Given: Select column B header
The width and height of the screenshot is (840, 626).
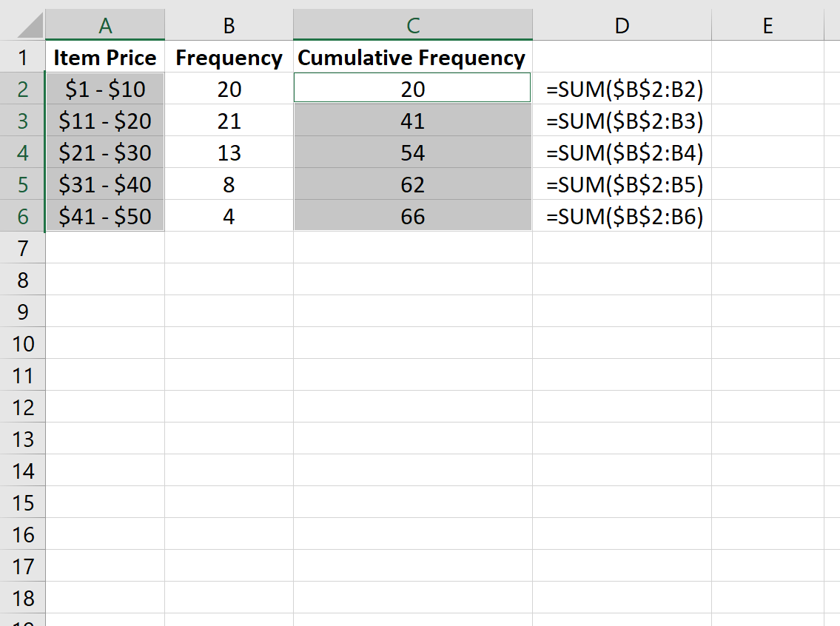Looking at the screenshot, I should pos(229,26).
